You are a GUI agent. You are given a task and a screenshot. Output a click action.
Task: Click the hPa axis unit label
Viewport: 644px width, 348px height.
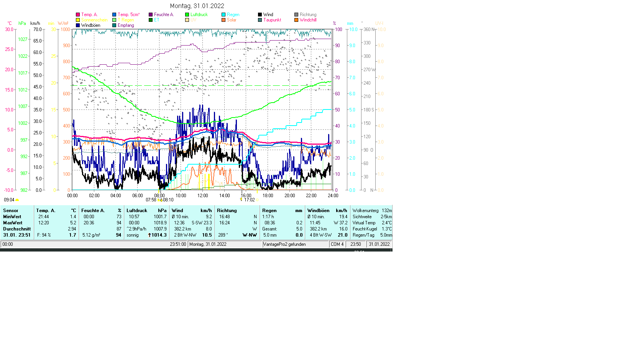[22, 23]
